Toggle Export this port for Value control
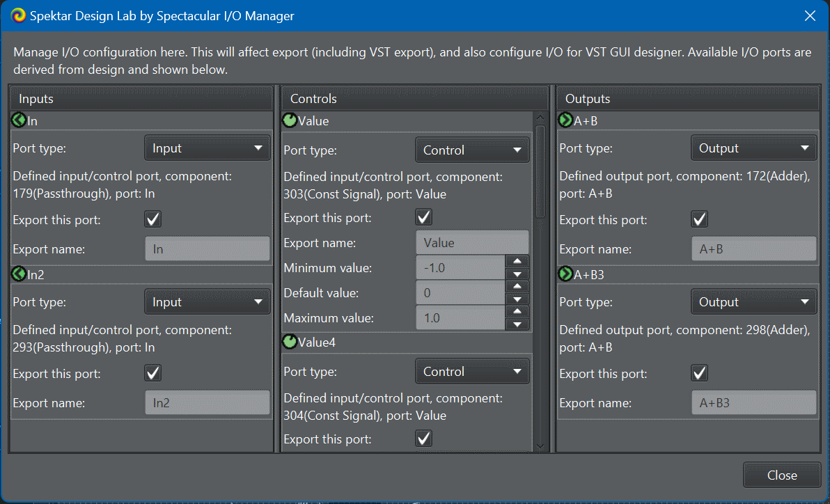 423,217
